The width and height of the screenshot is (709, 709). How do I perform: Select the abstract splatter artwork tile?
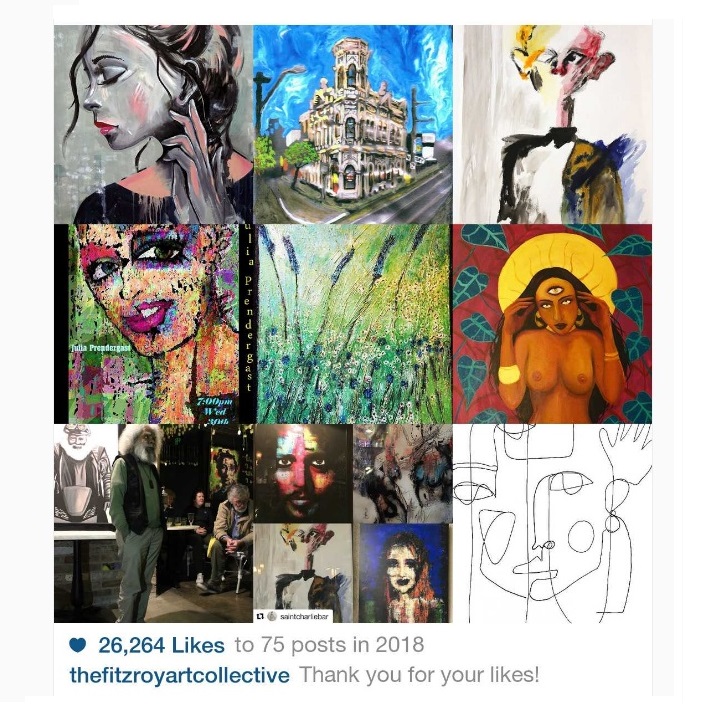(x=403, y=473)
